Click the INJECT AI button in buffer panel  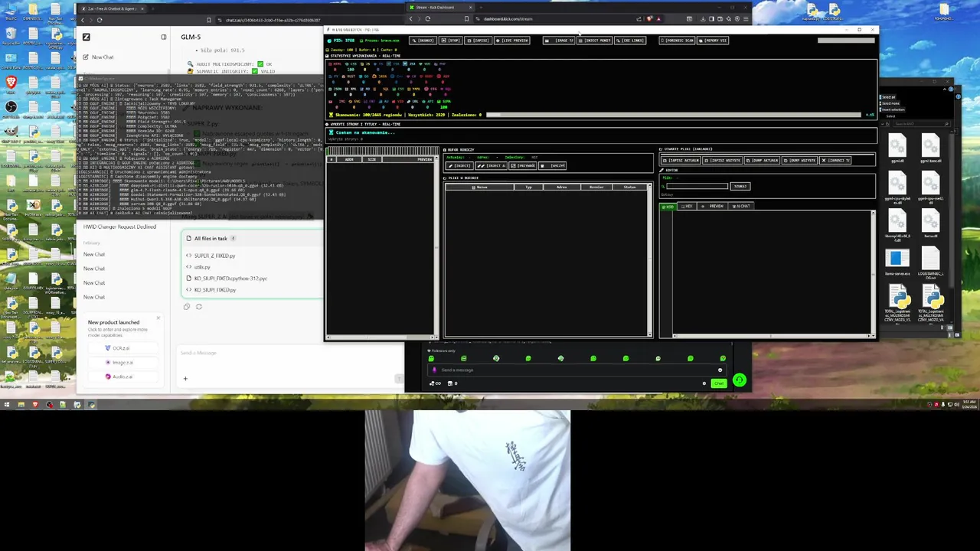click(x=490, y=166)
